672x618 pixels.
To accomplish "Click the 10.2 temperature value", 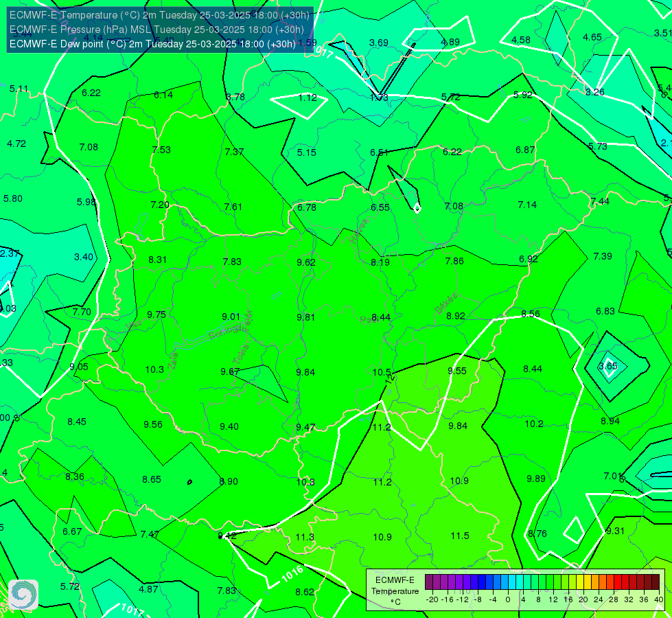I will (x=534, y=424).
